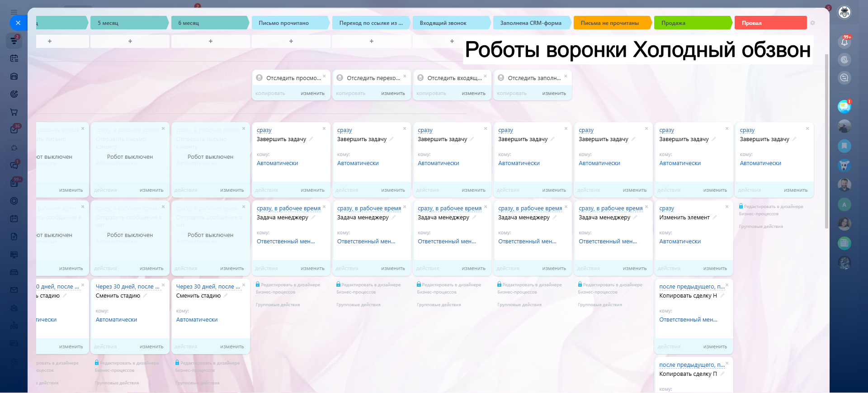Open the warehouse icon in left sidebar
The height and width of the screenshot is (393, 868).
[14, 76]
